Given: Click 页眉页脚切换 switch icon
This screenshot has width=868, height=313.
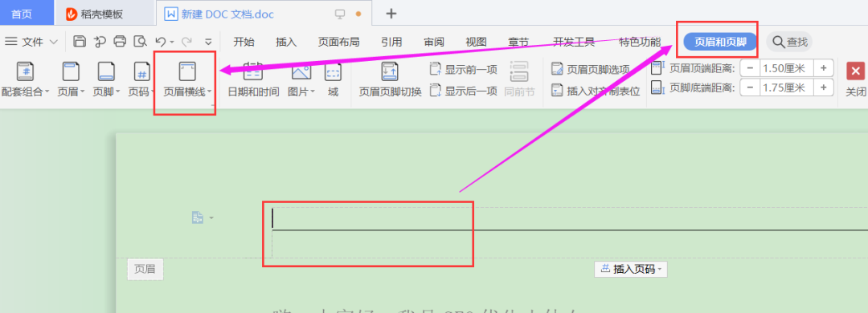Looking at the screenshot, I should (390, 72).
